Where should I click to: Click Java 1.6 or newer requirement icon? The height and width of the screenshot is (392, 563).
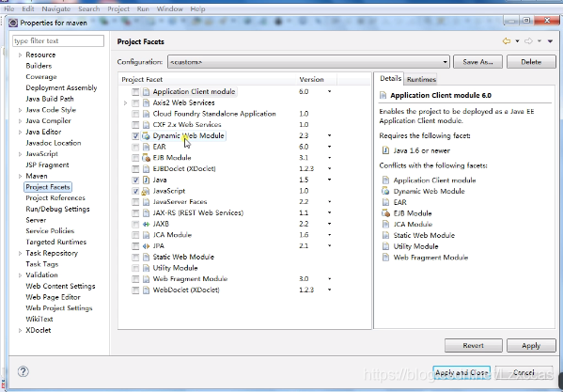coord(385,150)
